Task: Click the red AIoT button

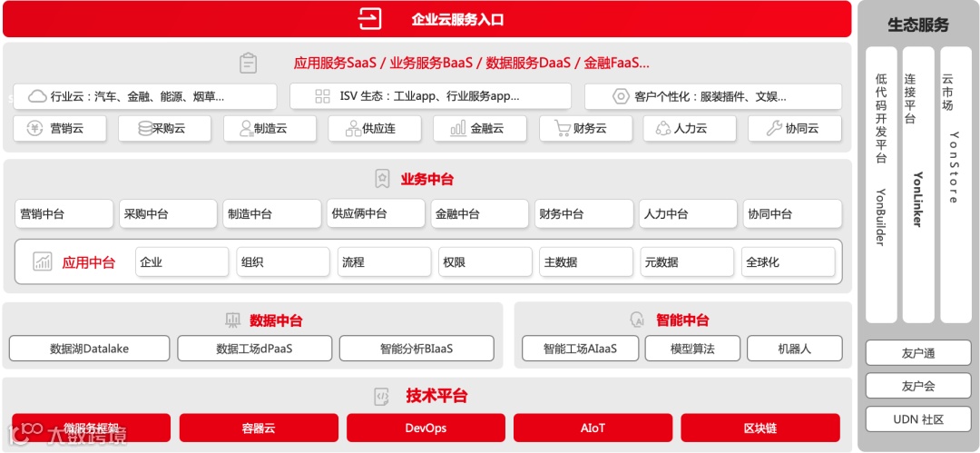Action: [x=593, y=428]
